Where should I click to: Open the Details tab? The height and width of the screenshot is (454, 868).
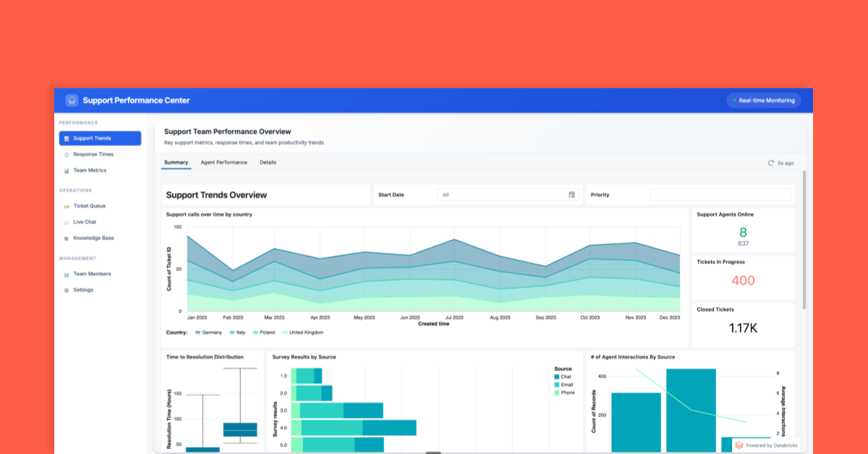(268, 162)
